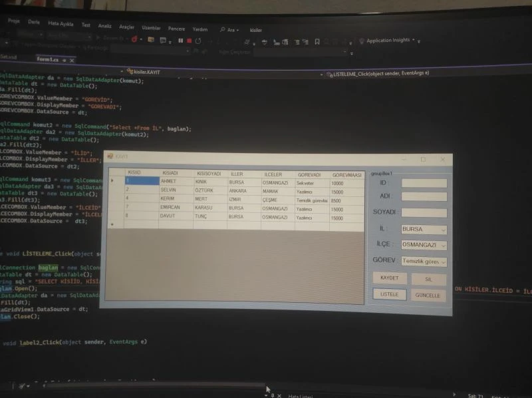
Task: Click the Break All pause icon
Action: click(181, 41)
